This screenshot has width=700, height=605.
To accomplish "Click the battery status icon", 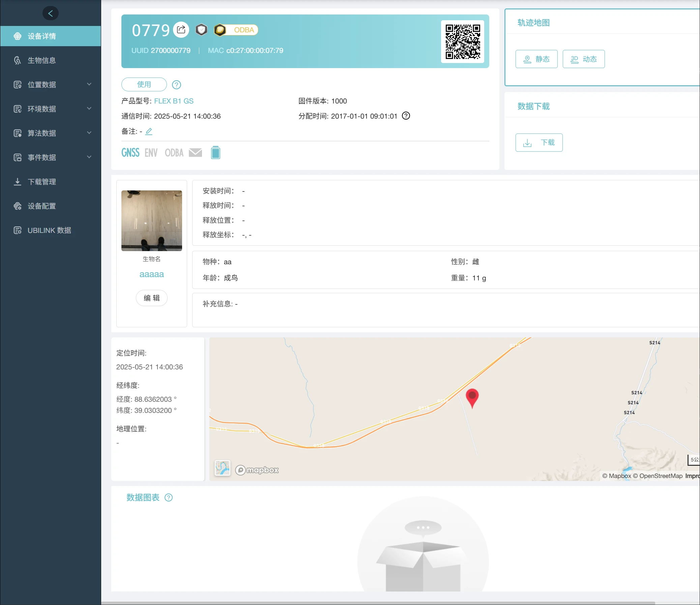I will point(215,153).
